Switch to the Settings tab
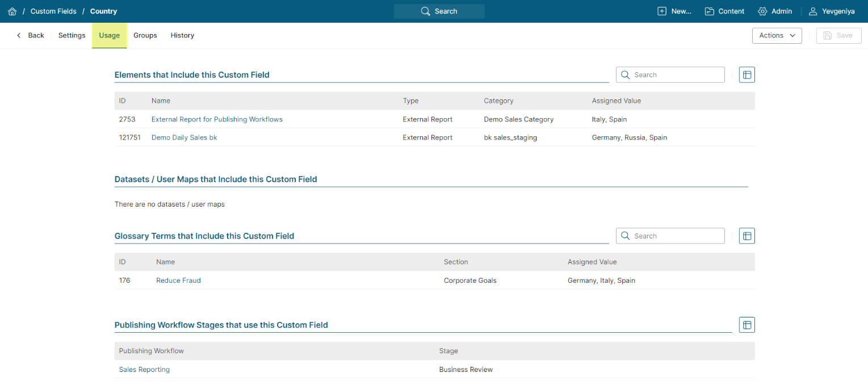 pyautogui.click(x=72, y=35)
